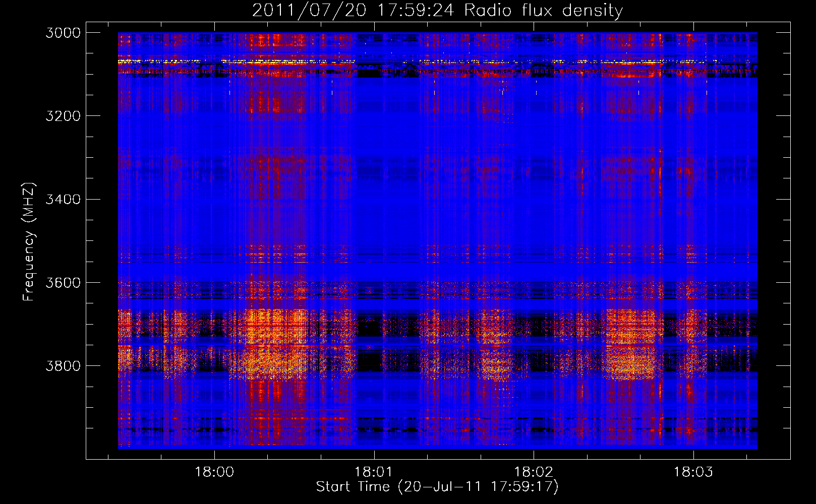Screen dimensions: 816x504
Task: Select the 3400 frequency axis label
Action: (63, 199)
